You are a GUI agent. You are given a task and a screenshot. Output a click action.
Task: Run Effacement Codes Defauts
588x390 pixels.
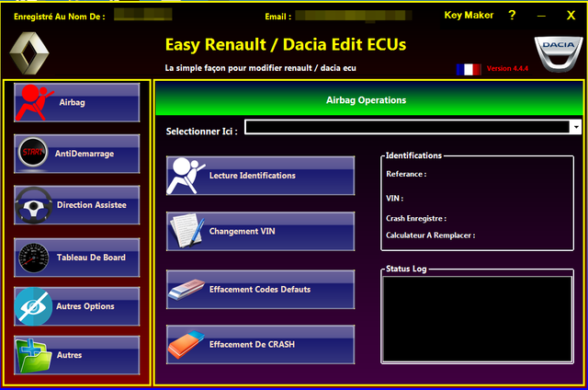(x=260, y=289)
